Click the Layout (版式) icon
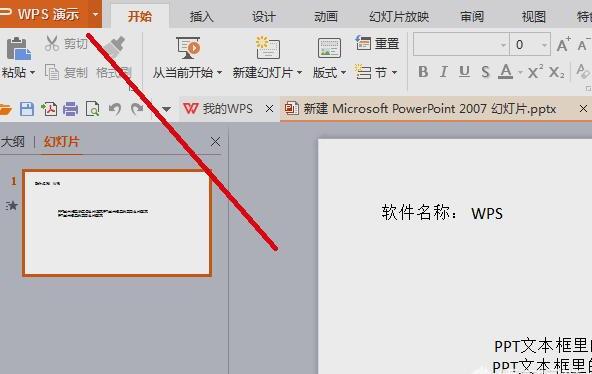The height and width of the screenshot is (374, 592). (329, 48)
